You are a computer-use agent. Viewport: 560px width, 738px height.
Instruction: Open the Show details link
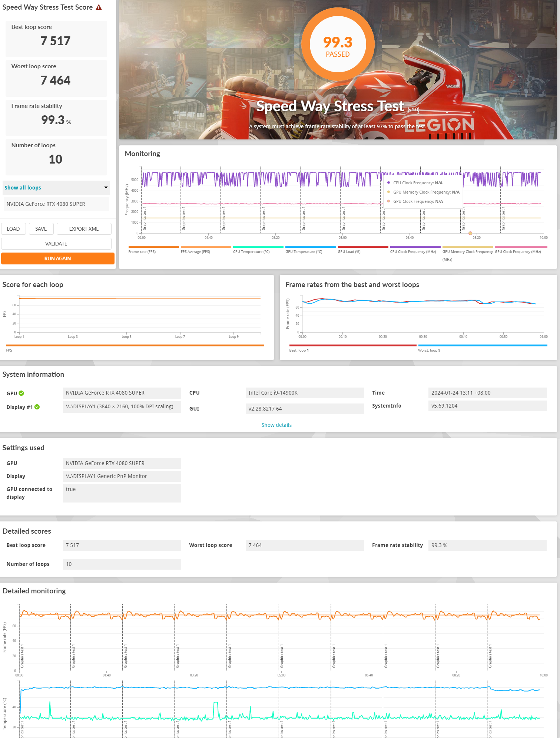pos(276,425)
